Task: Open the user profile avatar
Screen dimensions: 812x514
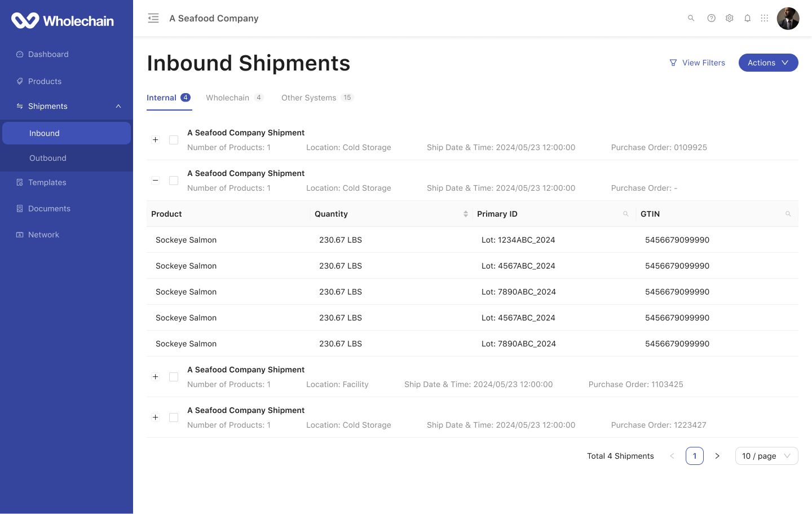Action: [x=788, y=19]
